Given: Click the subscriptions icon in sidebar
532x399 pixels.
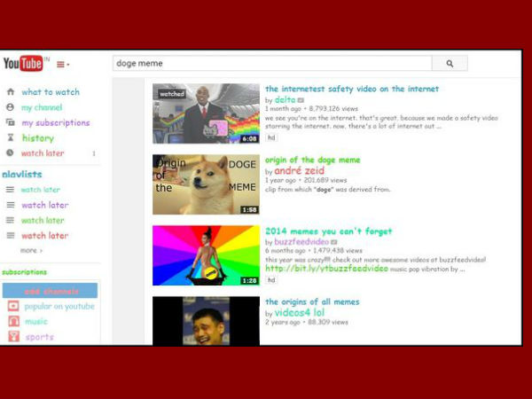Looking at the screenshot, I should 11,122.
